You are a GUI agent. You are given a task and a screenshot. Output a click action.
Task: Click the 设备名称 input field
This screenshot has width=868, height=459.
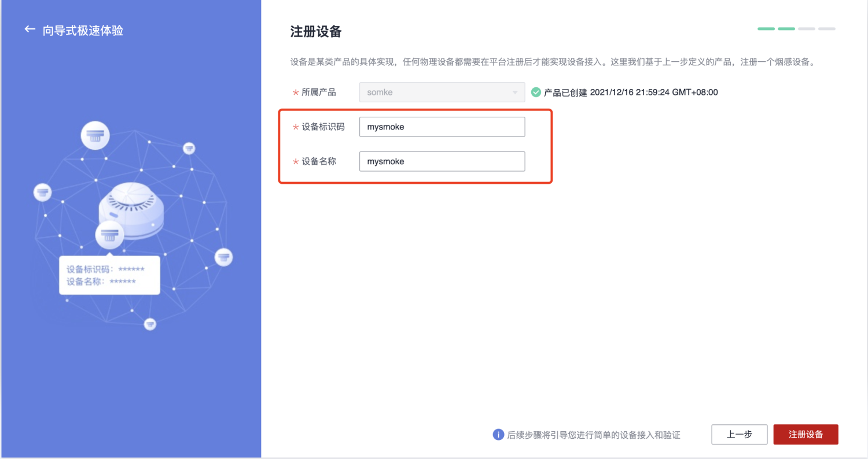(442, 161)
